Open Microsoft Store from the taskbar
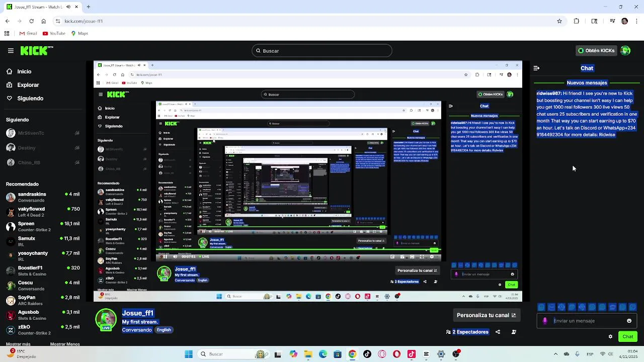The image size is (644, 362). 338,354
